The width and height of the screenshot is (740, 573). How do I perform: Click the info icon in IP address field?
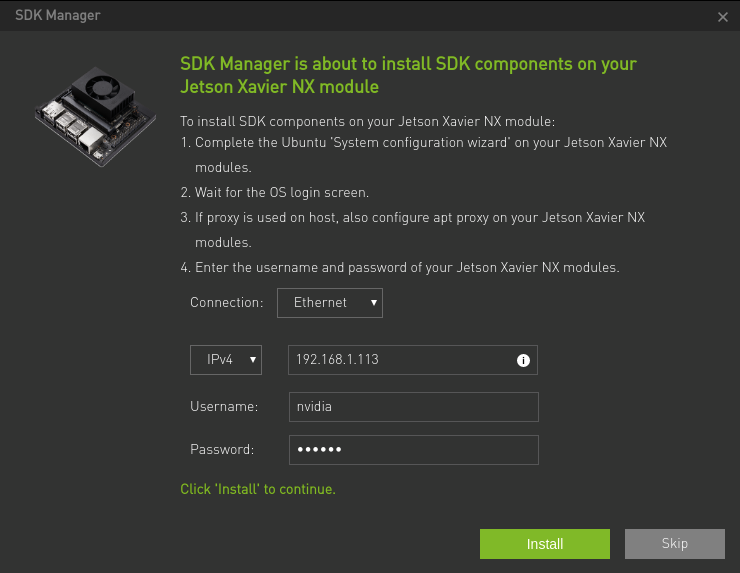click(x=523, y=360)
